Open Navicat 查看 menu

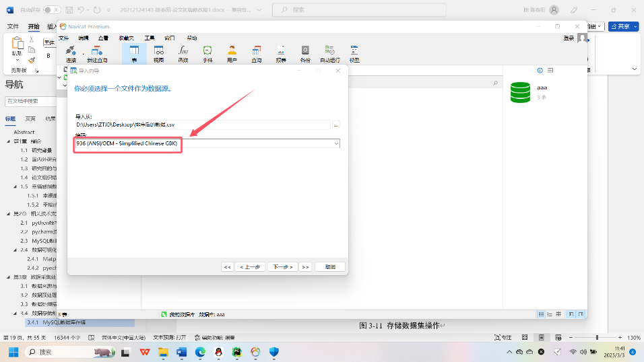point(103,38)
